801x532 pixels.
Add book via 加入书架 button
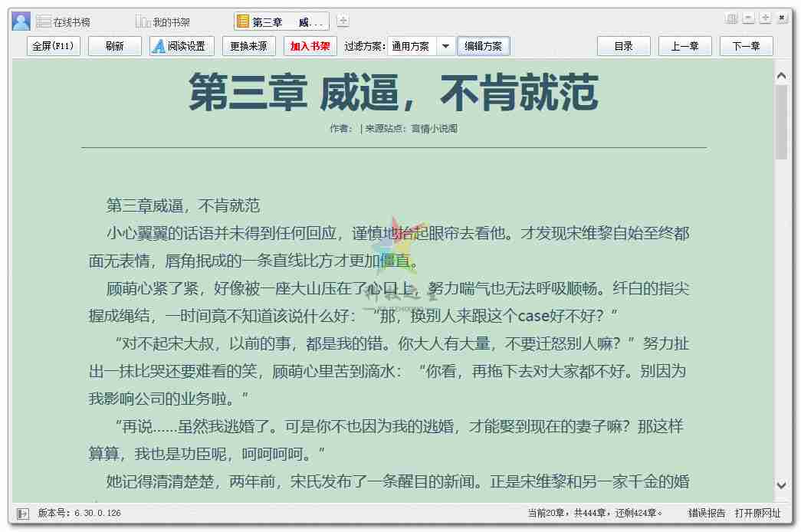[310, 46]
